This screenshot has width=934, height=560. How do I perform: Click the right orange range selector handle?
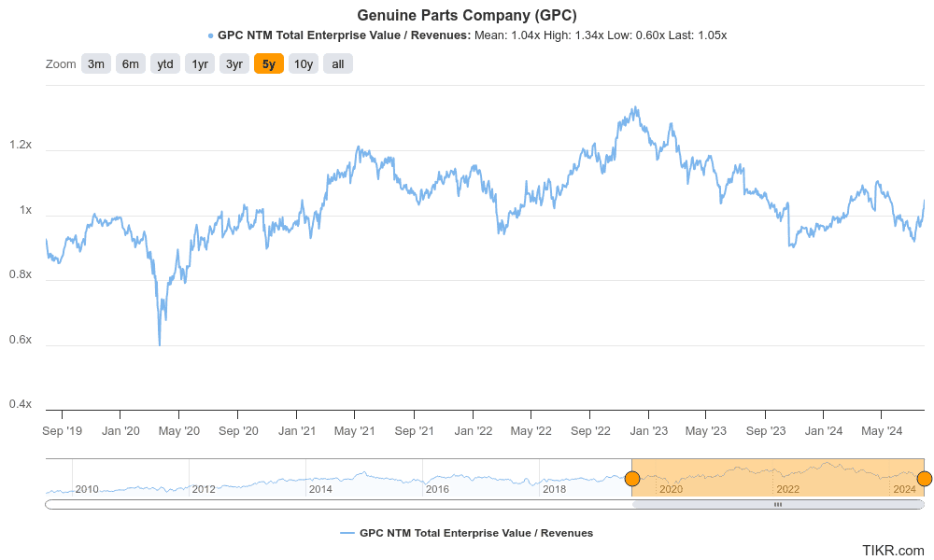pos(925,478)
